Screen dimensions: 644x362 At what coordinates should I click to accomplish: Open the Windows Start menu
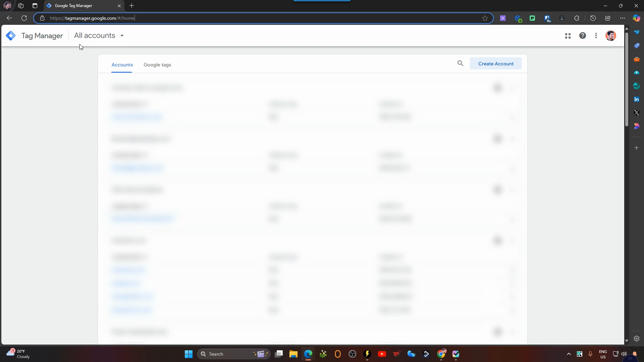tap(189, 354)
